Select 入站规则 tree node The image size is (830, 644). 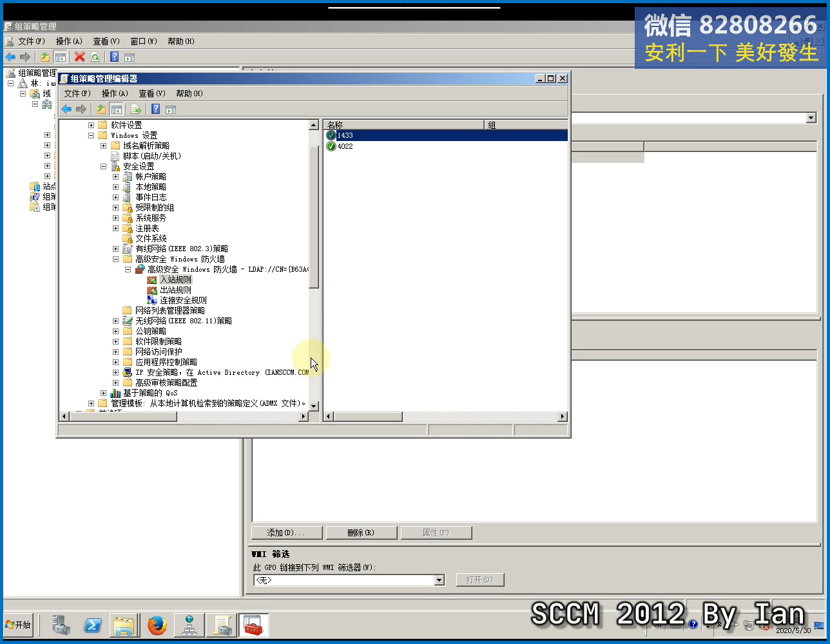coord(175,279)
